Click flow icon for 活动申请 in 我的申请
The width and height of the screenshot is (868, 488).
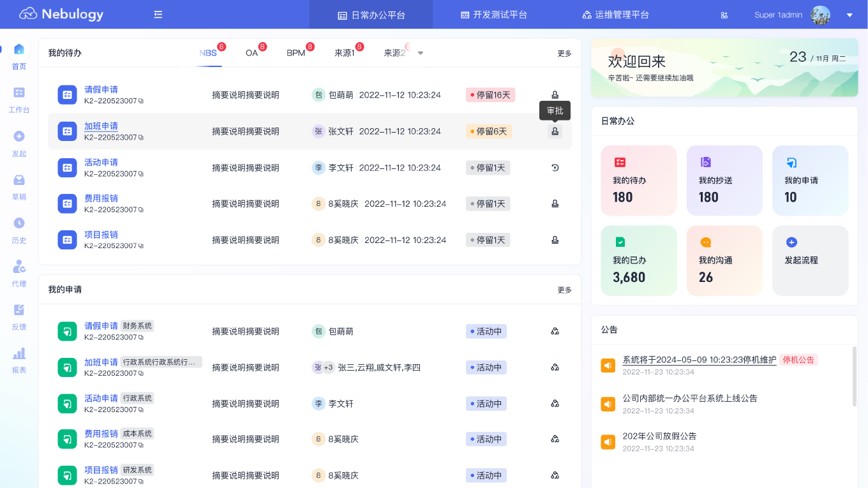[x=555, y=404]
